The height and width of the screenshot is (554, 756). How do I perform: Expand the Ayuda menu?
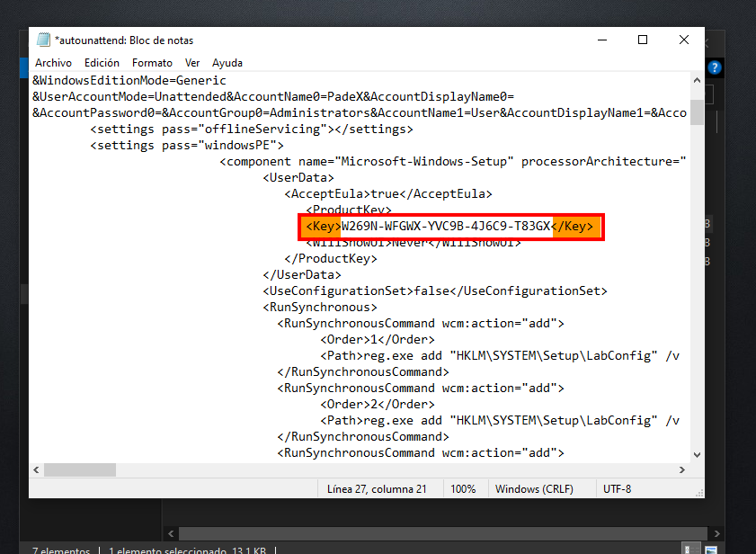(x=227, y=63)
